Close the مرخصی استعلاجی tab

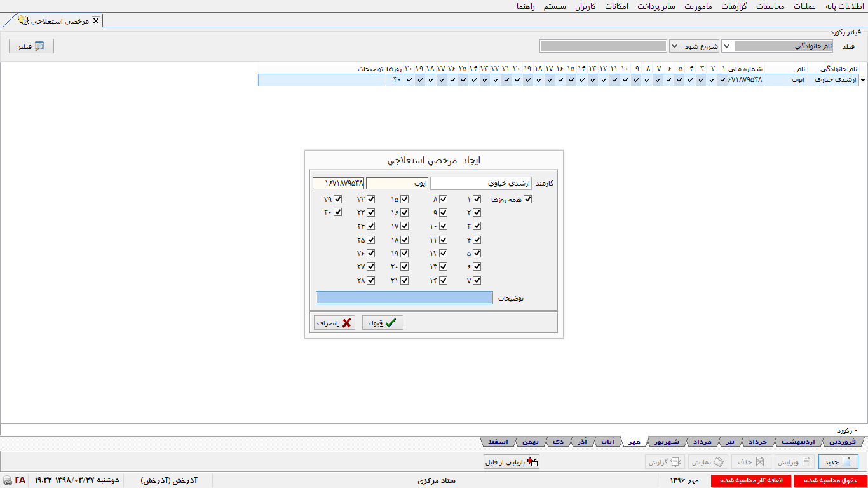(x=96, y=21)
